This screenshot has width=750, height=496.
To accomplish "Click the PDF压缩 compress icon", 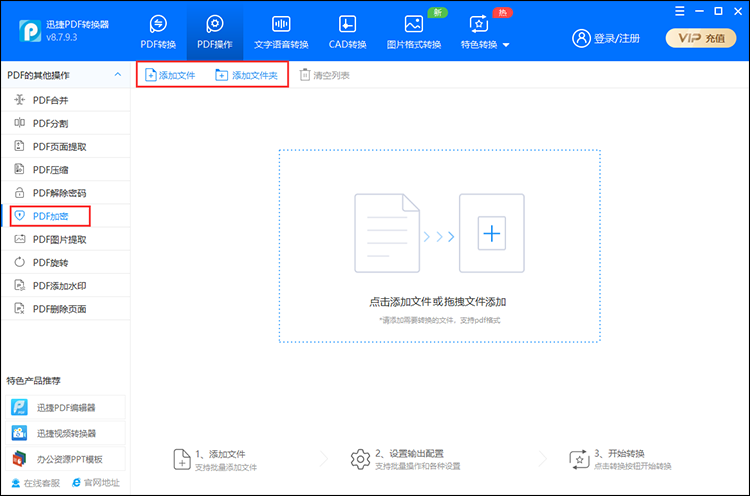I will 19,169.
